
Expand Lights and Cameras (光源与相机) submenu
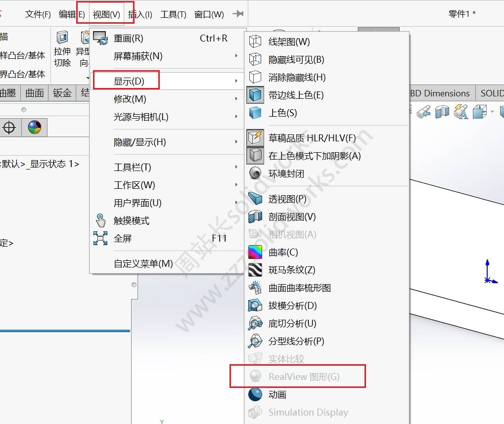167,117
